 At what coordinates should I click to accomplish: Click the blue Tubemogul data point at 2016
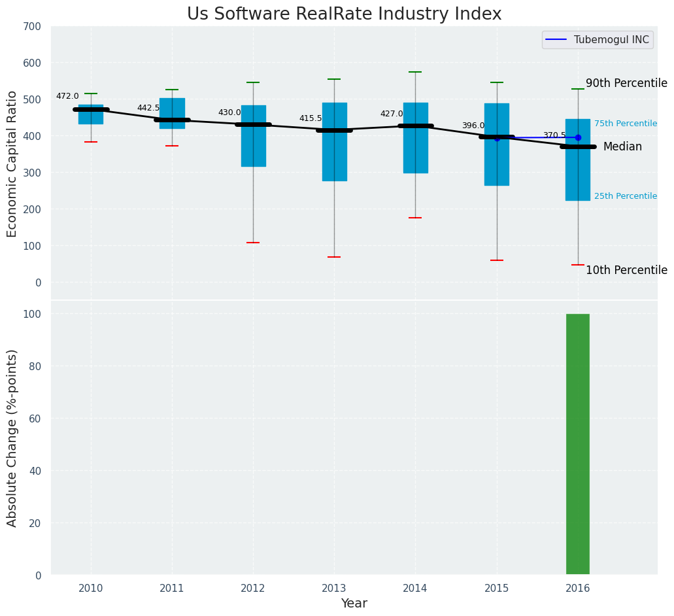coord(578,137)
